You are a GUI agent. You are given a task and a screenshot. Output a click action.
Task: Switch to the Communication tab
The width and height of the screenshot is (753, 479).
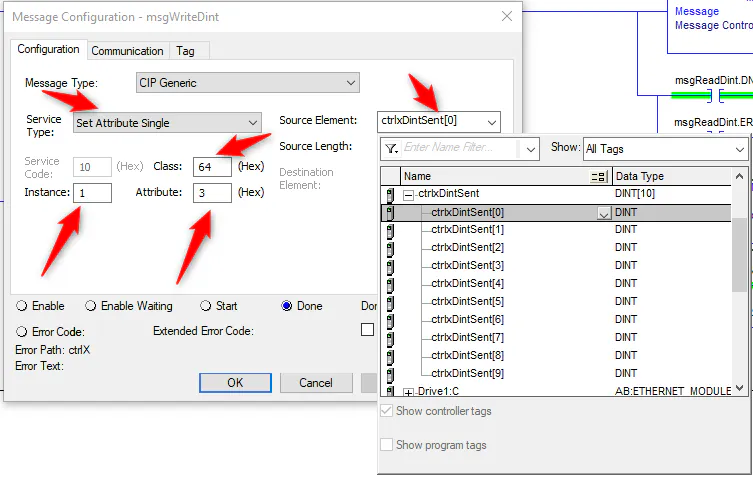click(x=127, y=51)
